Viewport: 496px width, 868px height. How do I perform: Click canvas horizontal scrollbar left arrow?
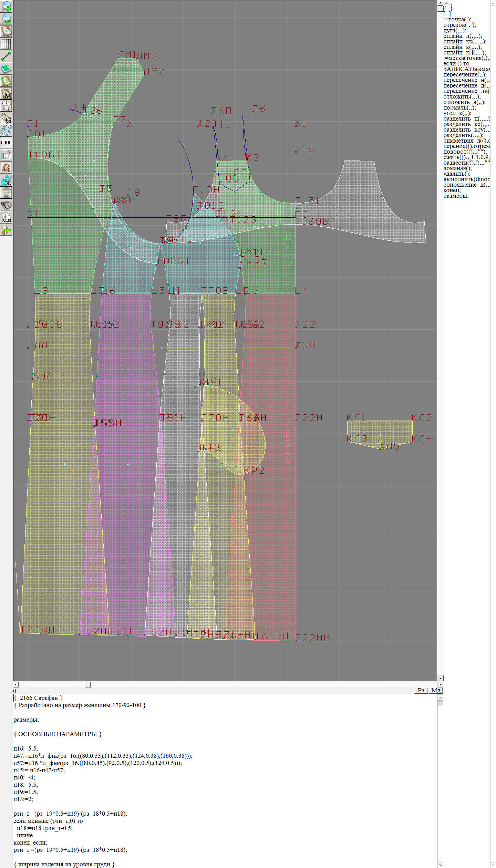click(15, 684)
